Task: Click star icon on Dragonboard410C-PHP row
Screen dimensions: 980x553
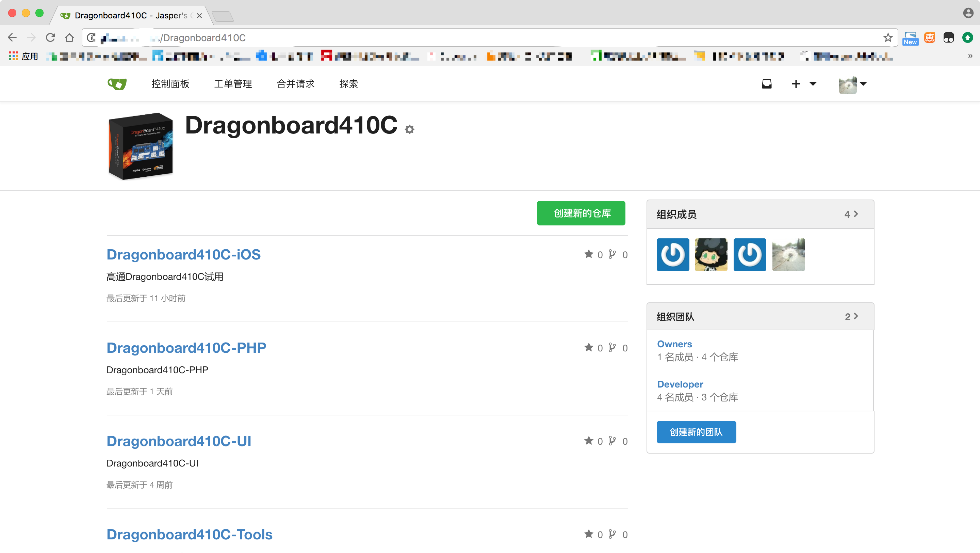Action: point(589,347)
